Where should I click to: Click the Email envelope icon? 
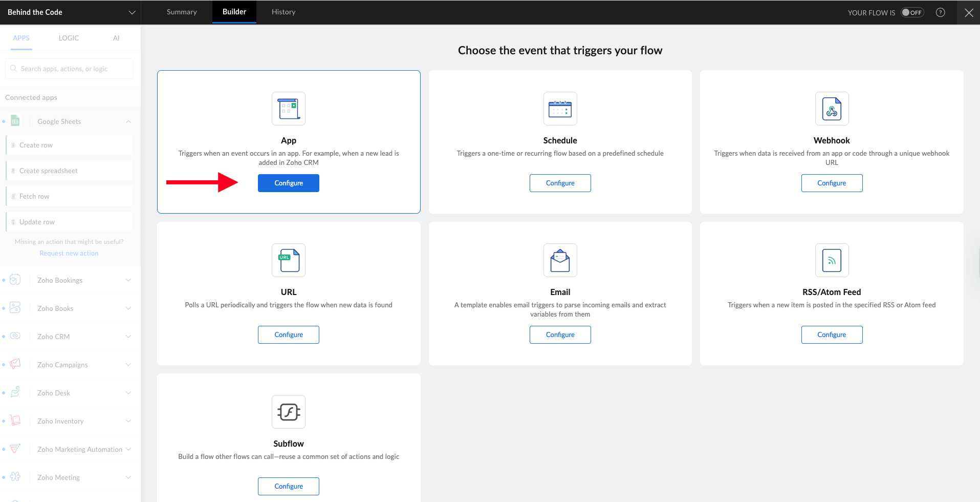pyautogui.click(x=560, y=260)
